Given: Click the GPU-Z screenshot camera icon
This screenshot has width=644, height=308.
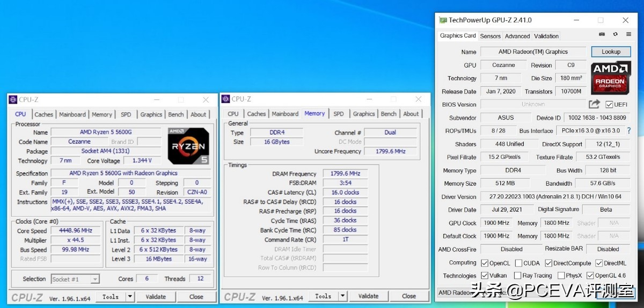Looking at the screenshot, I should 602,34.
